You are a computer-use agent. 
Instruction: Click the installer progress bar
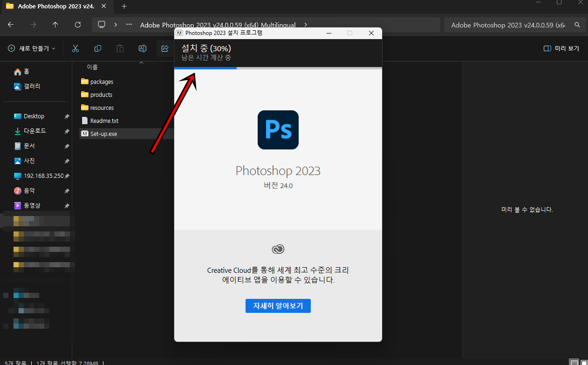(278, 68)
